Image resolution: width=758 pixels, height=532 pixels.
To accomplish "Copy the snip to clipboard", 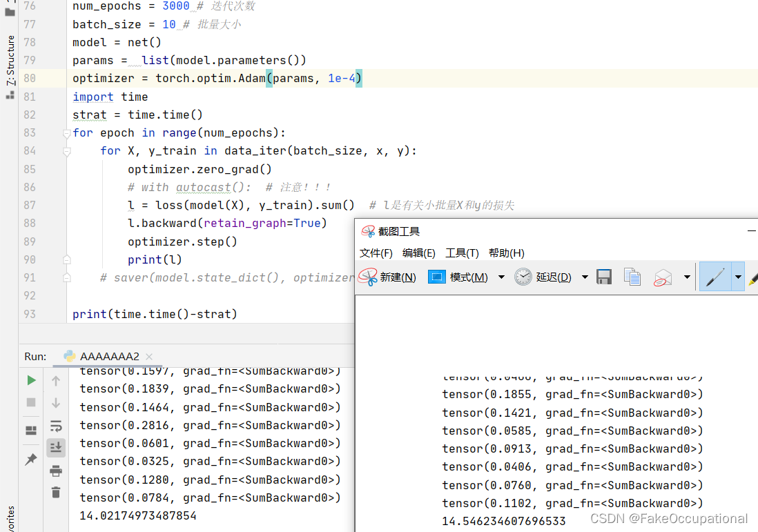I will [632, 276].
